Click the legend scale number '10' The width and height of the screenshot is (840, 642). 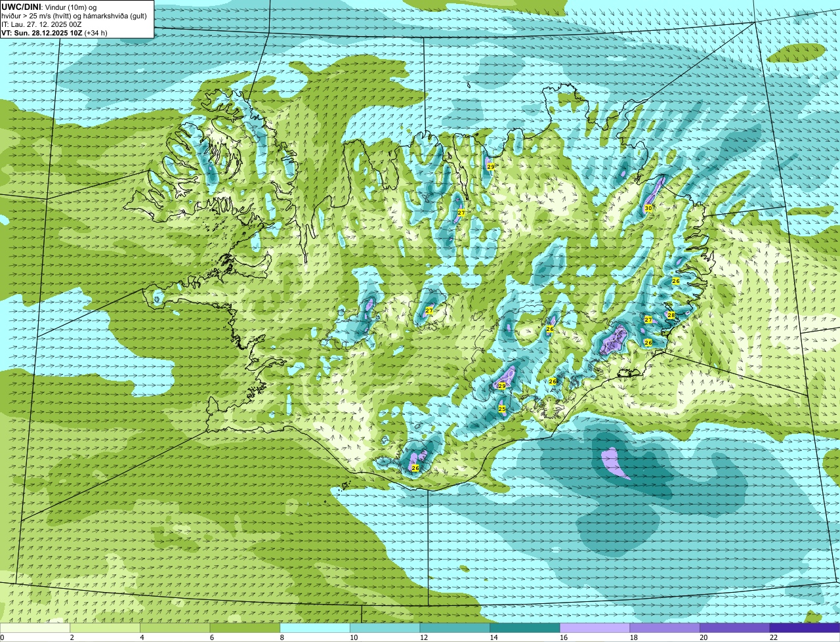(x=354, y=637)
